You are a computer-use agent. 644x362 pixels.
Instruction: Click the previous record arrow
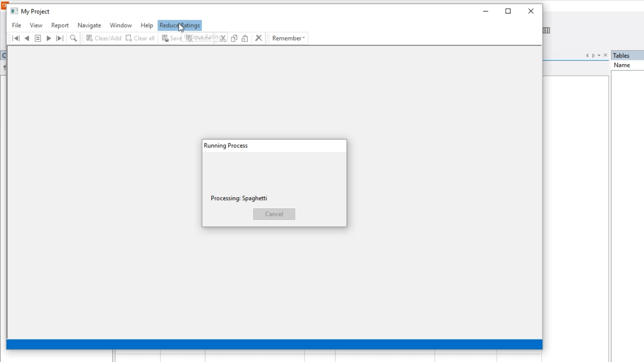[27, 38]
